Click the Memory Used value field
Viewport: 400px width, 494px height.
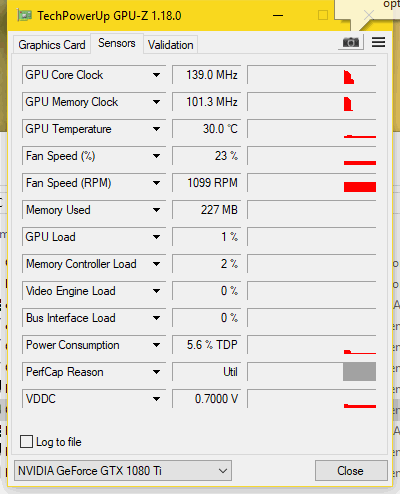(x=207, y=210)
